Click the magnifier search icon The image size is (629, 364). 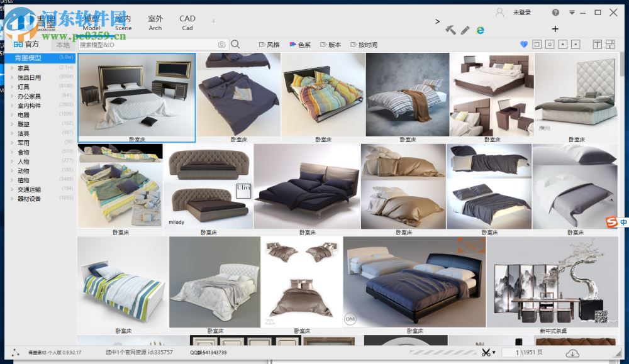tap(236, 45)
